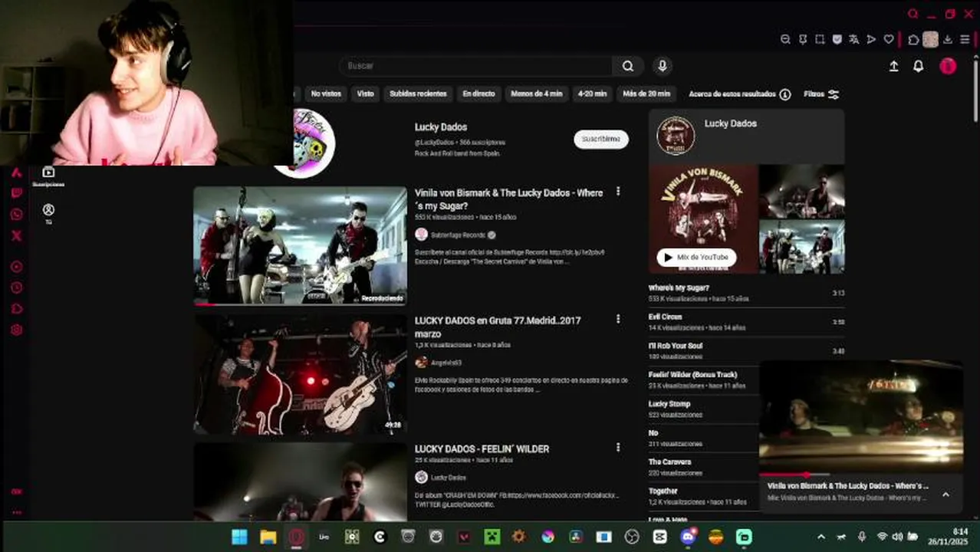Play Lucky Stomp from the panel list
980x552 pixels.
(x=703, y=409)
